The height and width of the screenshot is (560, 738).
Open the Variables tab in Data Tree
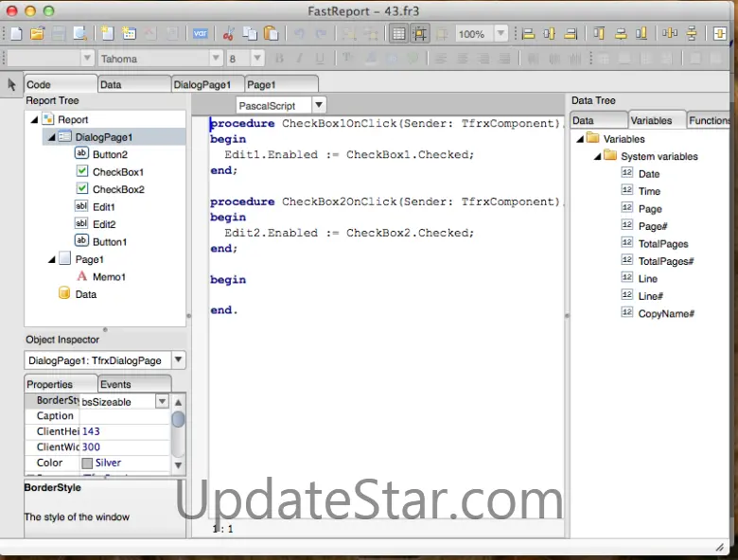click(x=657, y=120)
